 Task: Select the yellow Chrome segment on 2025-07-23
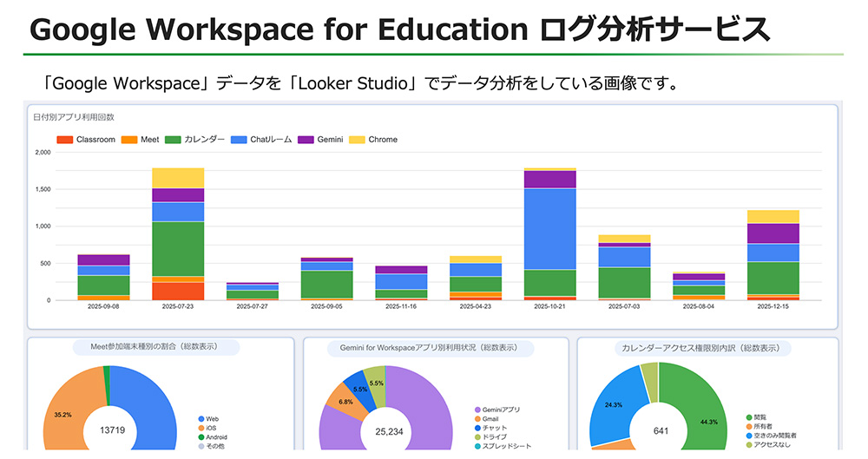[x=178, y=178]
